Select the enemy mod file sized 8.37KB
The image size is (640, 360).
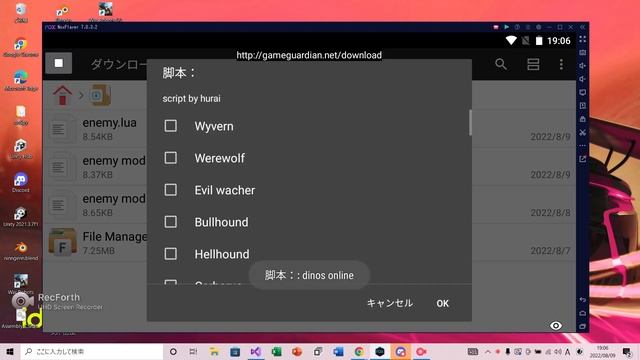coord(309,167)
